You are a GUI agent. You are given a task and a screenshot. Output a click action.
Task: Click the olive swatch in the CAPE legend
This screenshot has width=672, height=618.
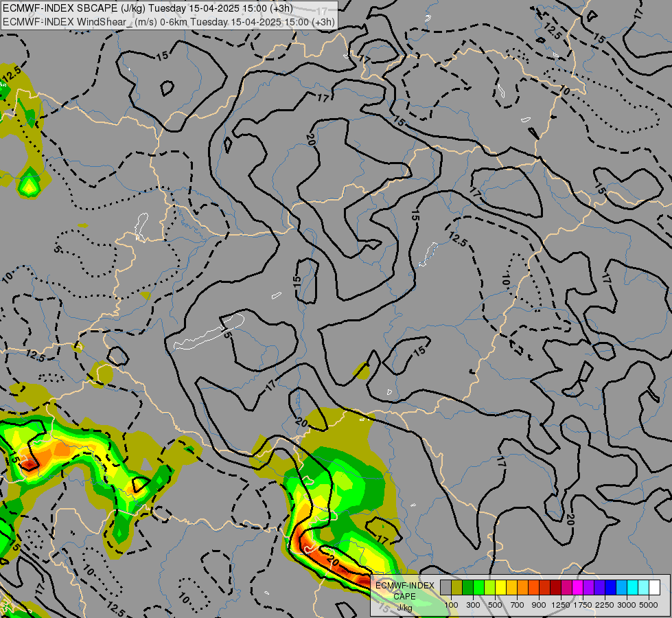[457, 587]
